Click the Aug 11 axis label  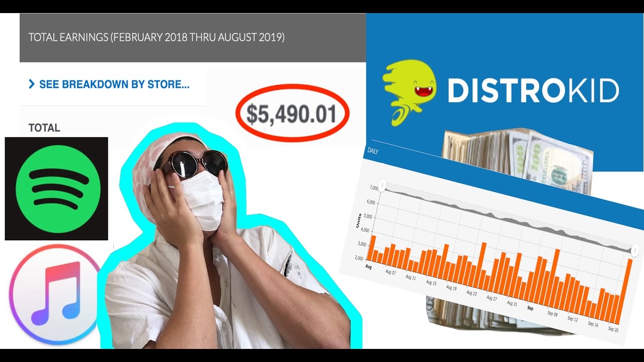pos(410,278)
